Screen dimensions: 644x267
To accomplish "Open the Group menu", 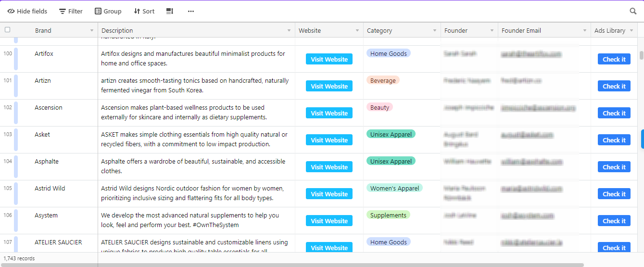I will coord(108,11).
